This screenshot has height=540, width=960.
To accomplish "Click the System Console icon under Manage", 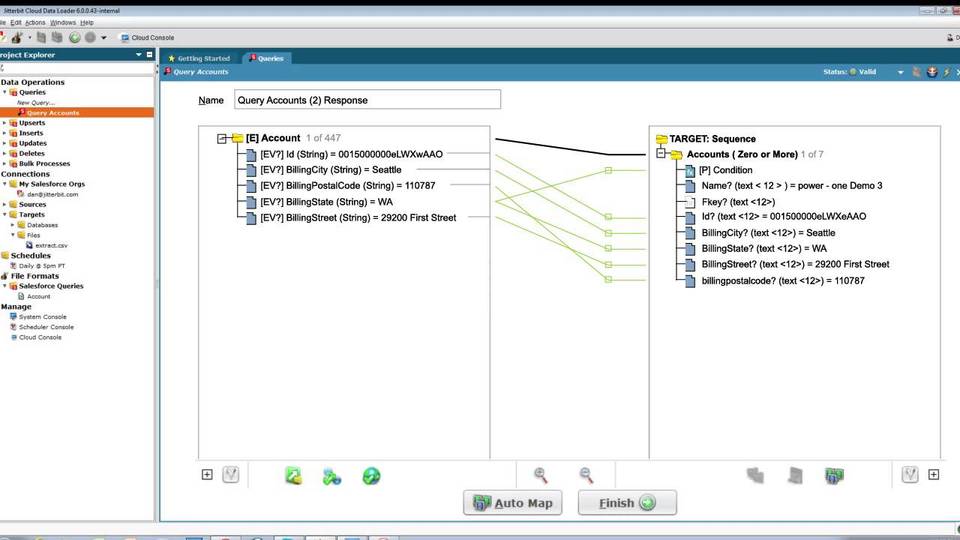I will [x=13, y=317].
